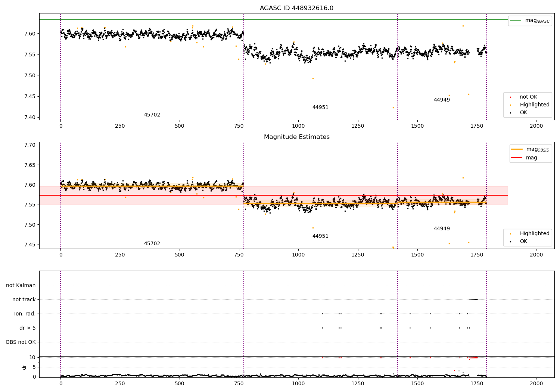This screenshot has height=392, width=560.
Task: Click x-axis tick 1750 under the middle plot
Action: [477, 255]
